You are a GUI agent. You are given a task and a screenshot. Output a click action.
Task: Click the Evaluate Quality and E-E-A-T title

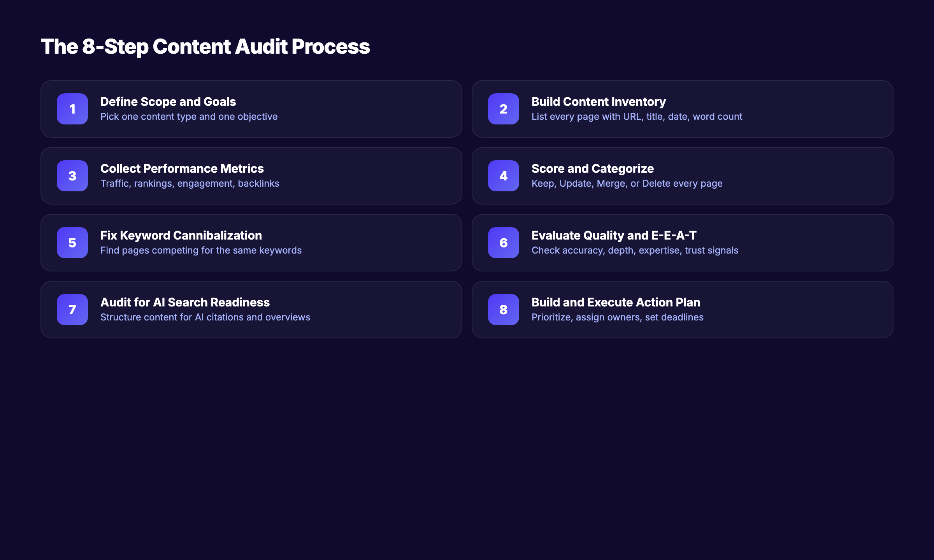[614, 235]
